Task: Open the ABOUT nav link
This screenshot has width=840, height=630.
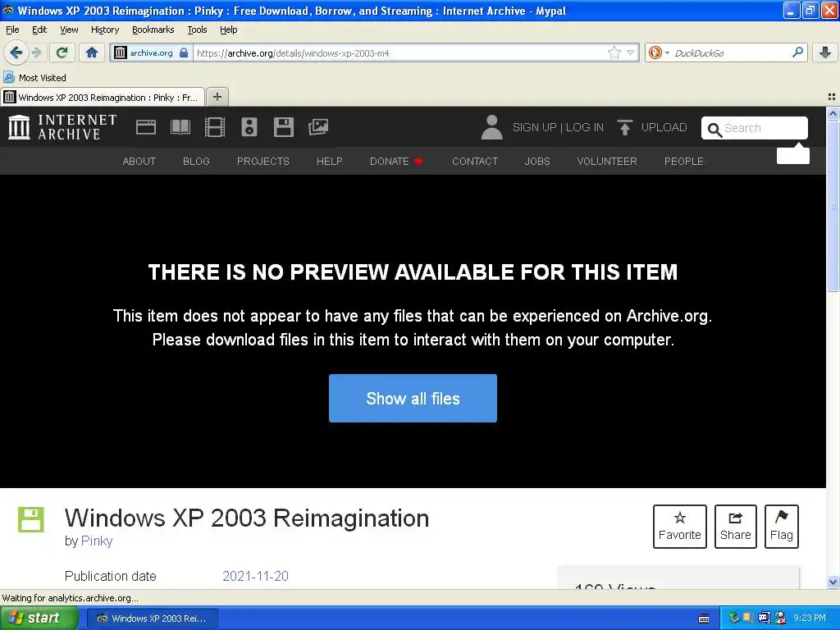Action: tap(139, 162)
